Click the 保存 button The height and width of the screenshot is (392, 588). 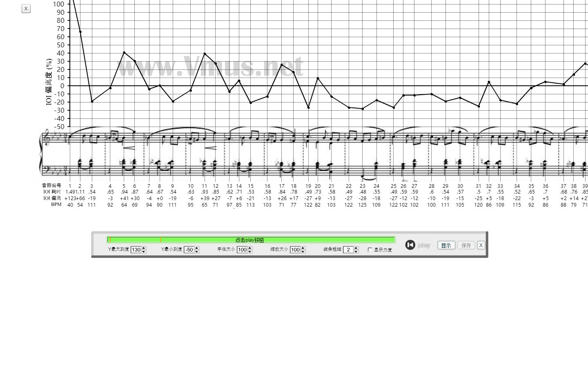coord(466,245)
